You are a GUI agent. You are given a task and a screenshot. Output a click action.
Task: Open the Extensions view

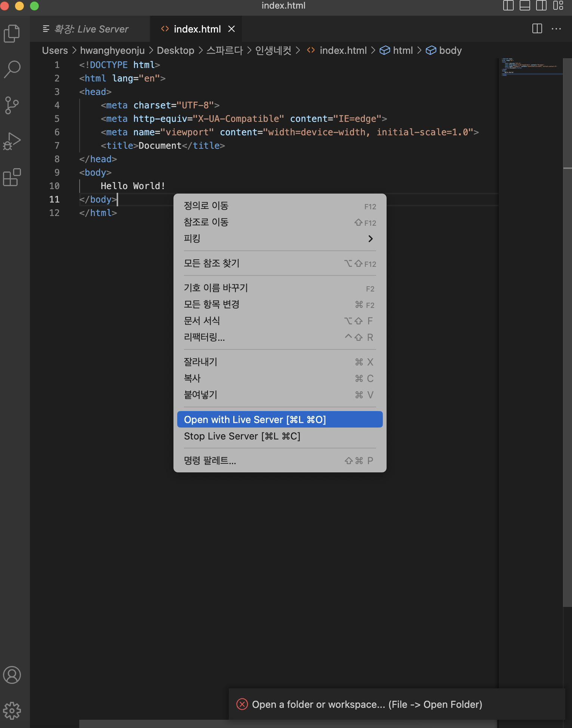point(12,177)
